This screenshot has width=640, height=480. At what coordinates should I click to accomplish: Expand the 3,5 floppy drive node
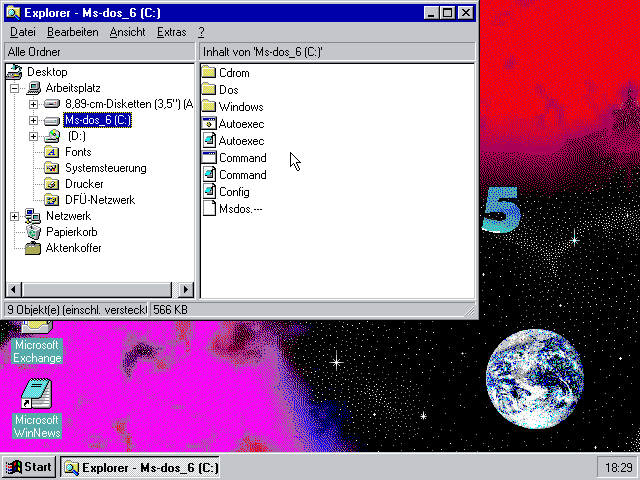[x=33, y=104]
